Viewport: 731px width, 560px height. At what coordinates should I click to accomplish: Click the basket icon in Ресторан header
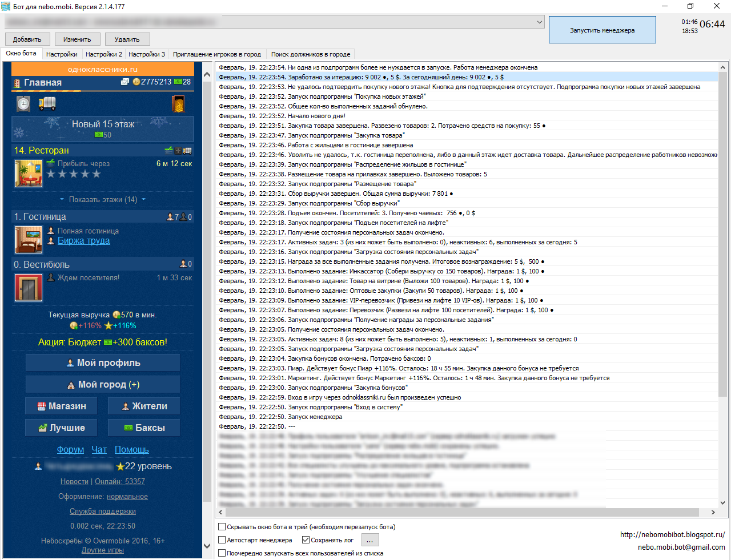tap(168, 150)
